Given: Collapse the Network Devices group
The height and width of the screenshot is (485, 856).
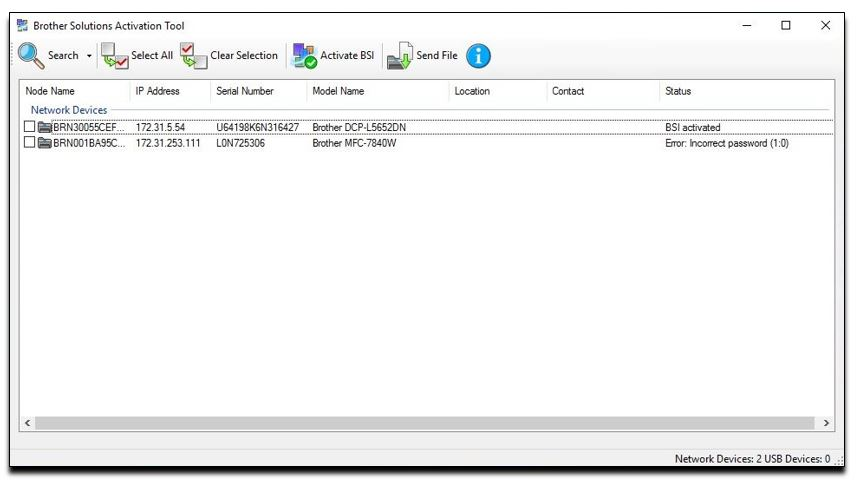Looking at the screenshot, I should click(x=68, y=110).
